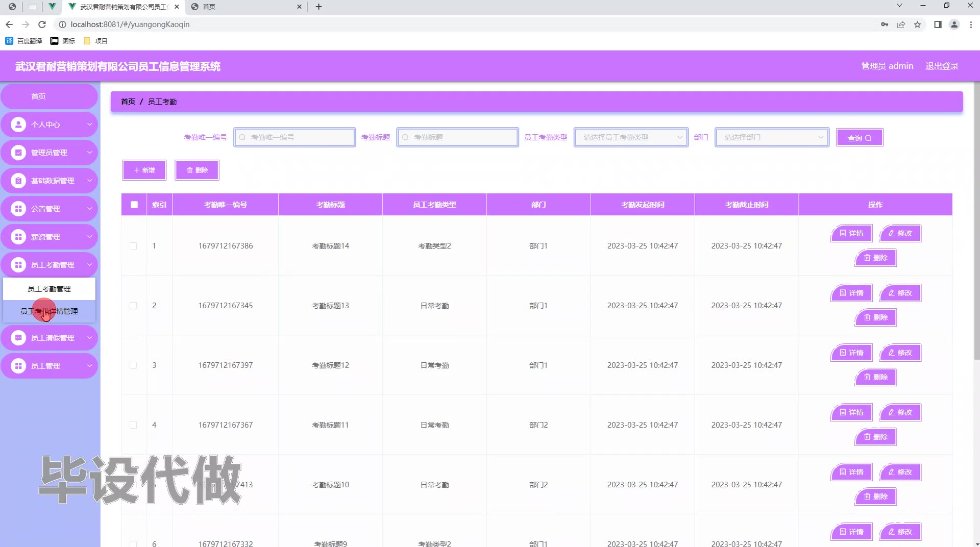Open the 部门 filter dropdown
The width and height of the screenshot is (980, 547).
coord(772,137)
